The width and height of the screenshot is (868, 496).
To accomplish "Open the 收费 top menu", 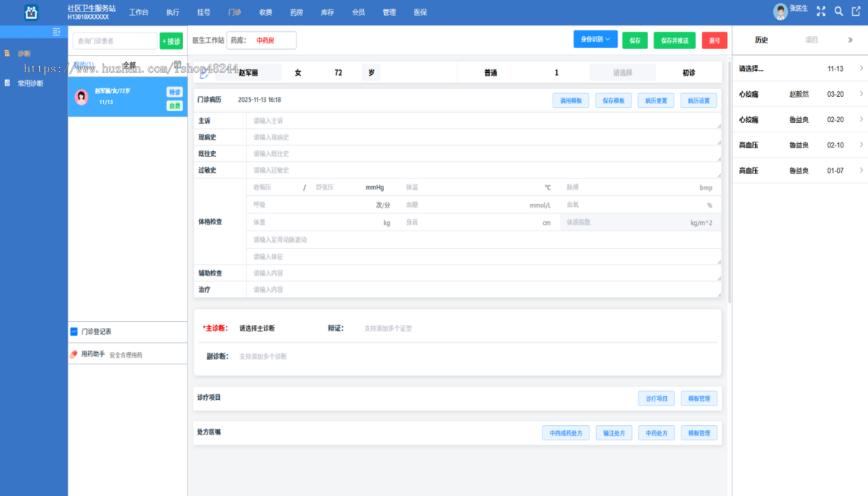I will pyautogui.click(x=265, y=12).
